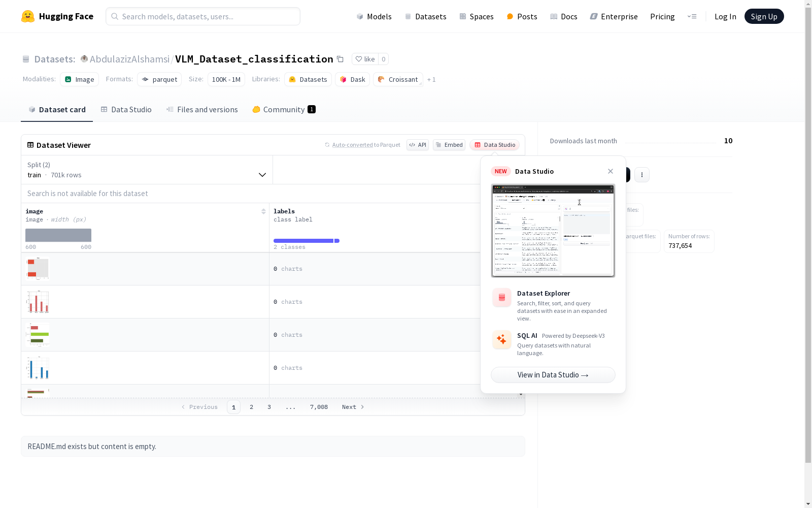Select the 100K - 1M size tag
Screen dimensions: 812x508
click(x=226, y=79)
